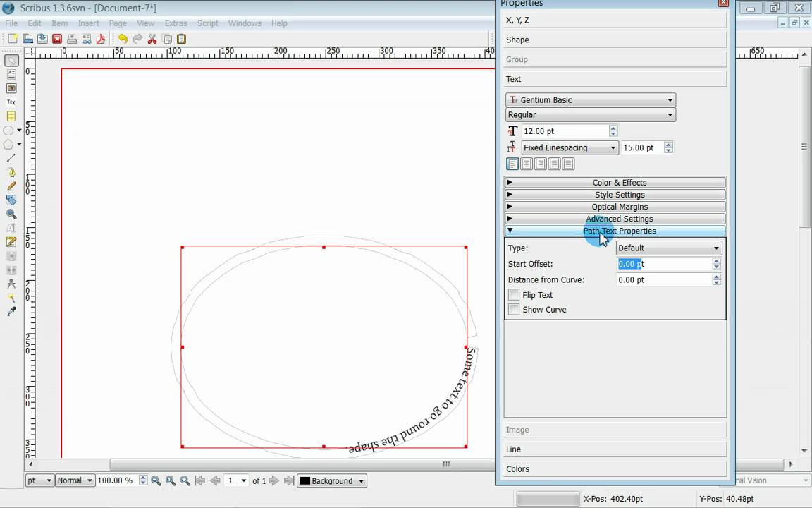Enable the Show Curve checkbox
This screenshot has height=508, width=812.
(x=514, y=310)
